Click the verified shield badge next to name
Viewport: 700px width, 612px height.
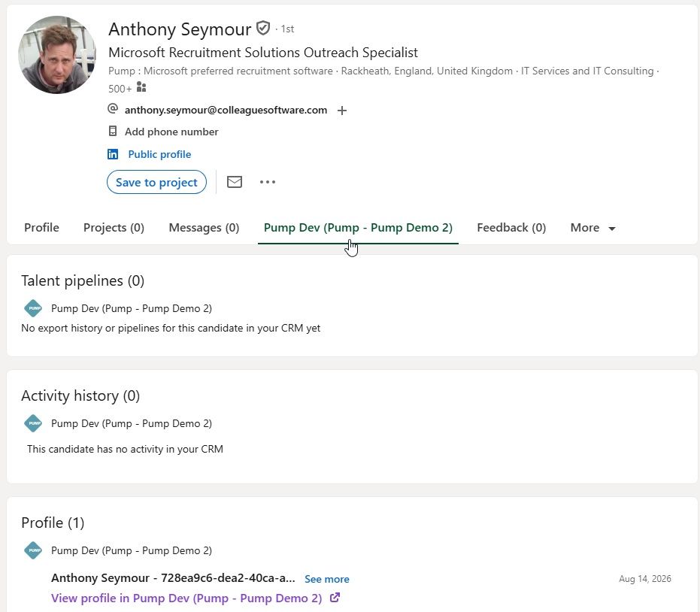pos(263,29)
